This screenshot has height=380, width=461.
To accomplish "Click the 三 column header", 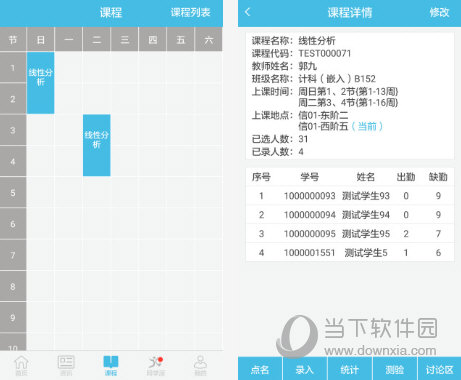I will click(124, 40).
